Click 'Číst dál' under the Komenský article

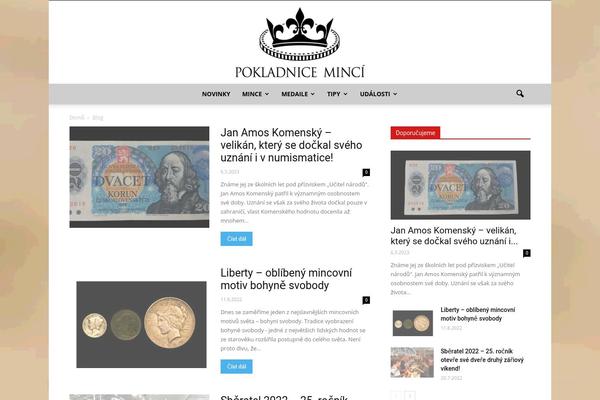pos(236,239)
